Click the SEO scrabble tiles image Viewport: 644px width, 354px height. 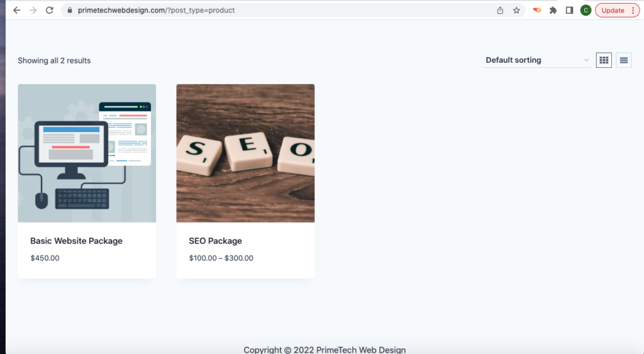pos(245,153)
